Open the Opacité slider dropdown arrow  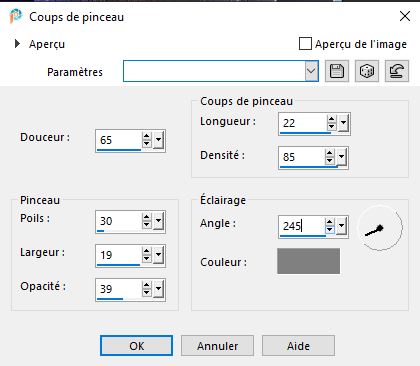point(159,288)
